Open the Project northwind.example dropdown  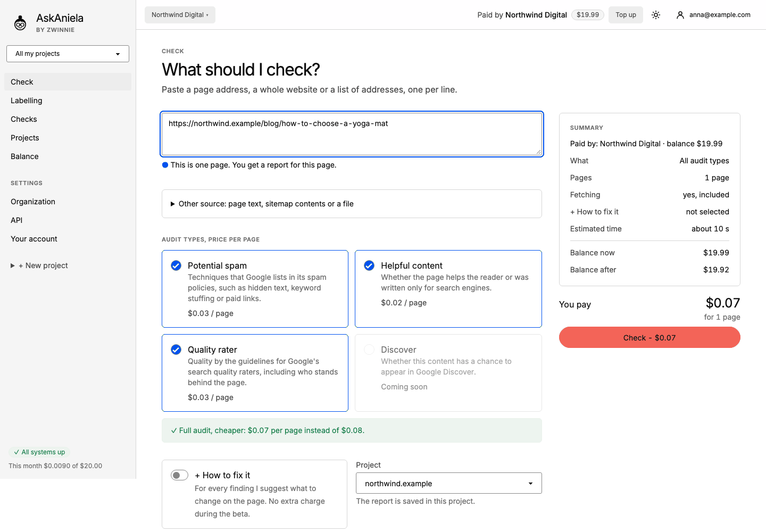449,483
